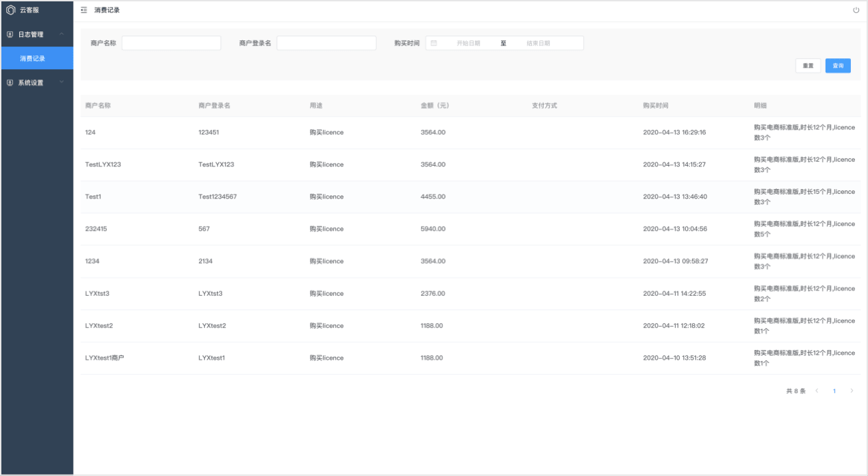Click purchase time 2020-04-10 13:51:28
Viewport: 868px width, 476px height.
coord(674,358)
